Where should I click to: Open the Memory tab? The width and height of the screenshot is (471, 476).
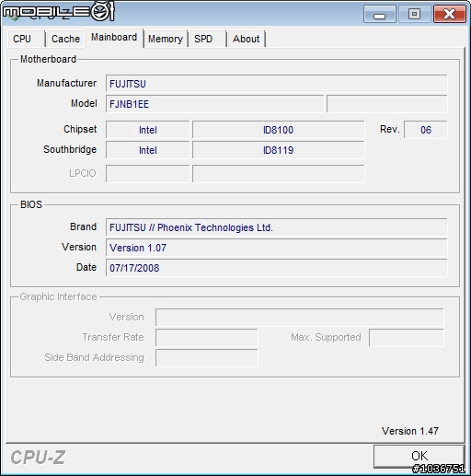click(166, 39)
